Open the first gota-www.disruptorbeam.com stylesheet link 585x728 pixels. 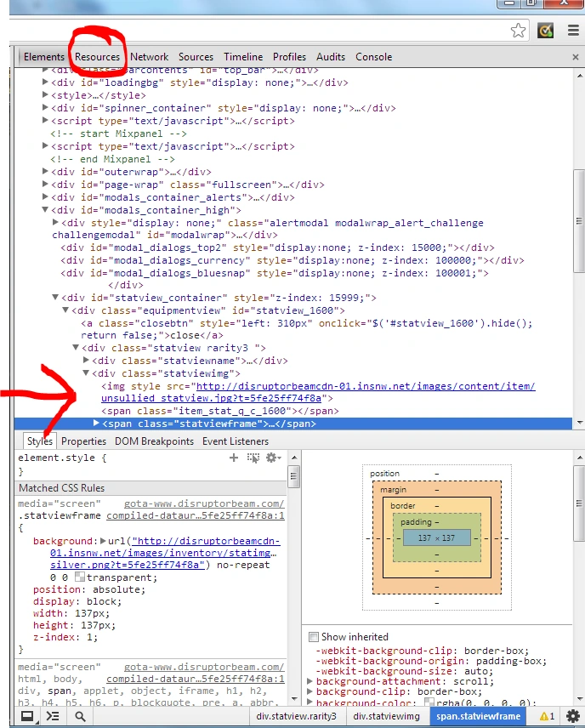pos(204,503)
